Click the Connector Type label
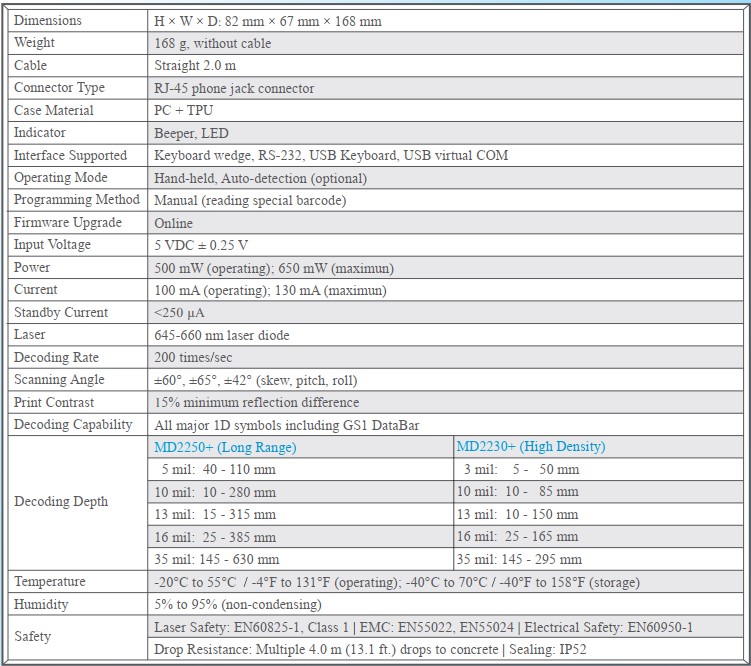 [59, 88]
